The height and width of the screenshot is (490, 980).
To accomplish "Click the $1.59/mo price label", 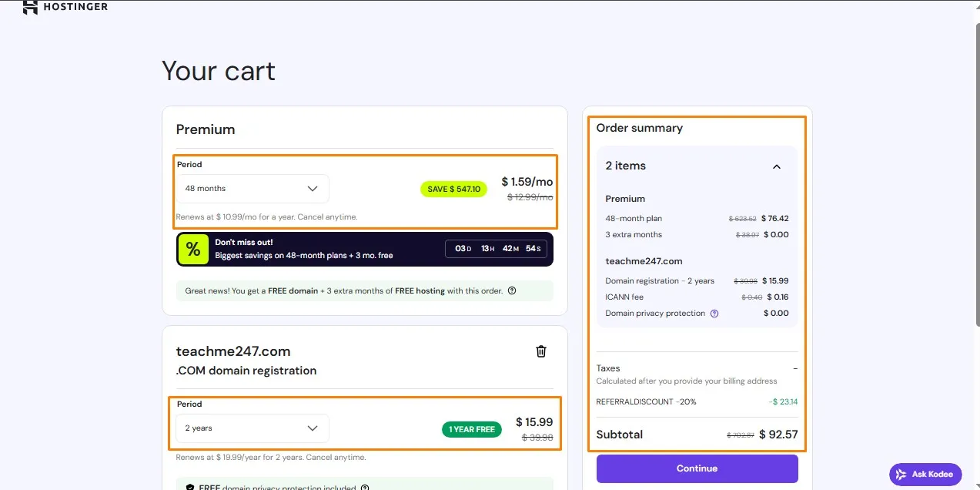I will pyautogui.click(x=527, y=181).
